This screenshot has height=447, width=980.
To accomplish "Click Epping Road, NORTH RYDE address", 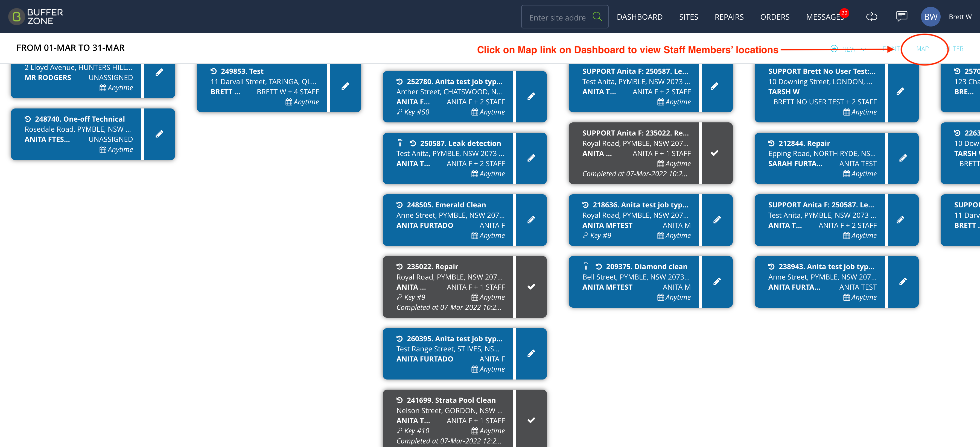I will [x=822, y=154].
